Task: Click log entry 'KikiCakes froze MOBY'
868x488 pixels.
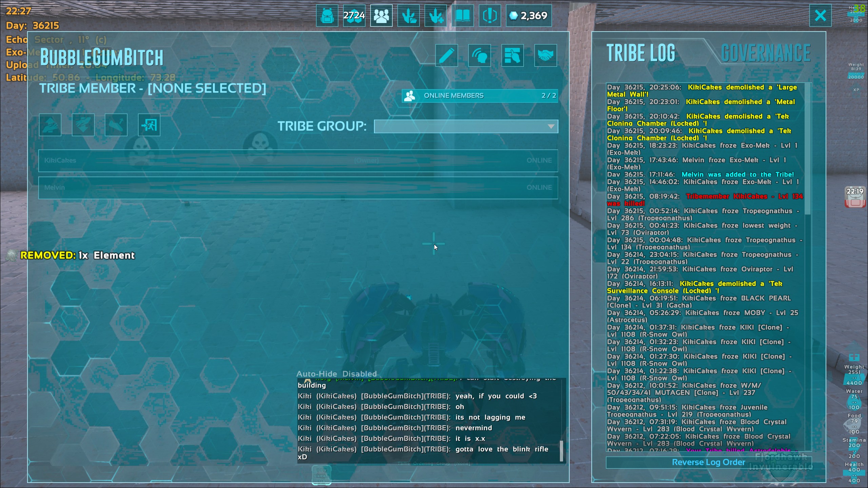Action: [703, 316]
